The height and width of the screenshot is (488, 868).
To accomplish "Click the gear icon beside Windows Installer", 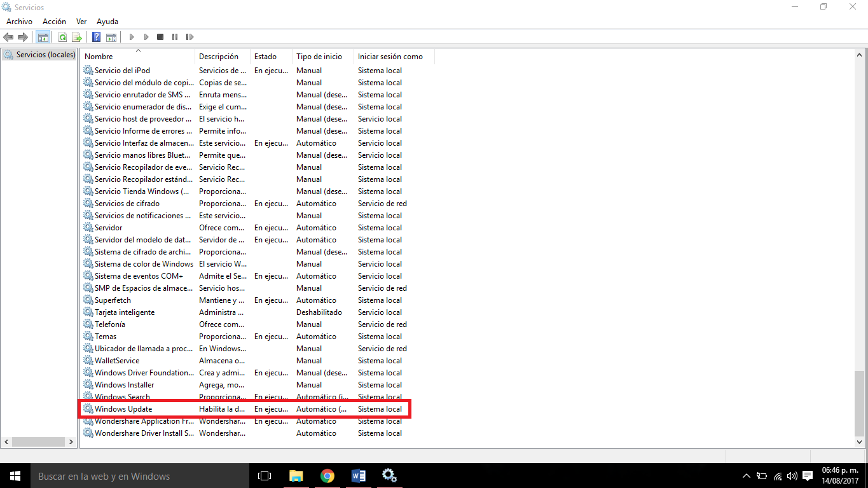I will [x=88, y=385].
